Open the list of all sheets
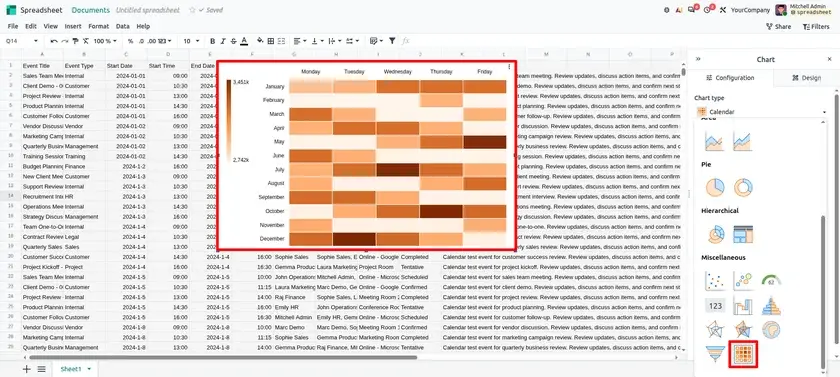Viewport: 840px width, 377px height. [x=41, y=369]
